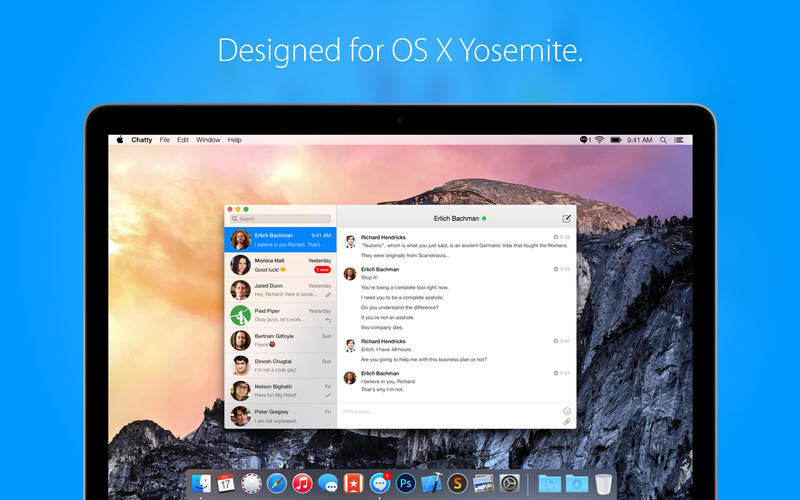Open the Edit menu
Screen dimensions: 800x500
tap(183, 140)
